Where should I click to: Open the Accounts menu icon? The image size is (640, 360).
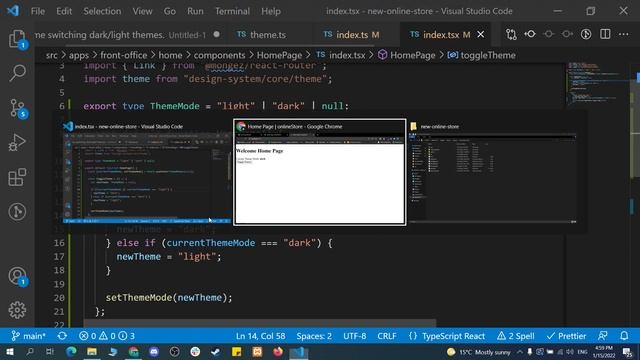(17, 276)
